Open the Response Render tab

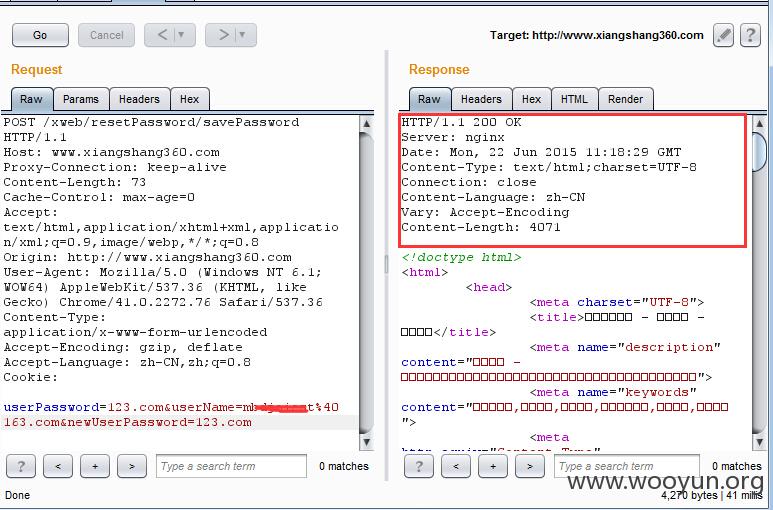click(626, 99)
